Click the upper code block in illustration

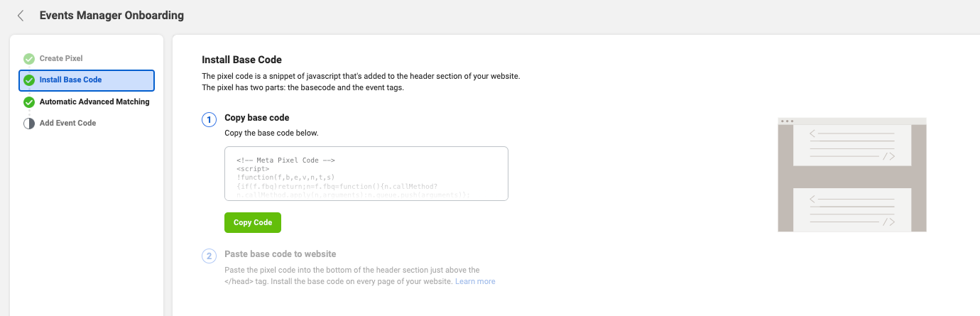(x=851, y=146)
